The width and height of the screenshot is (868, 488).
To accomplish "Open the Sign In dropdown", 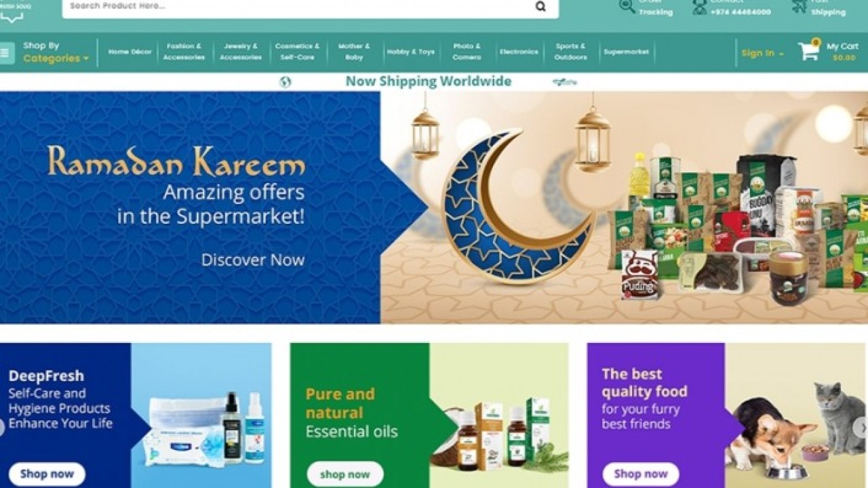I will [x=762, y=53].
